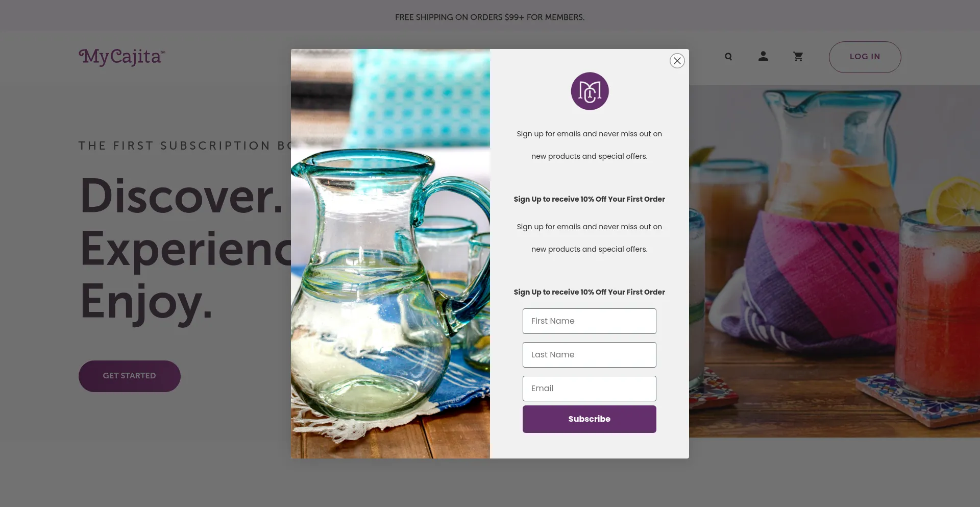Click the hero image of drinks
The image size is (980, 507).
pos(834,260)
